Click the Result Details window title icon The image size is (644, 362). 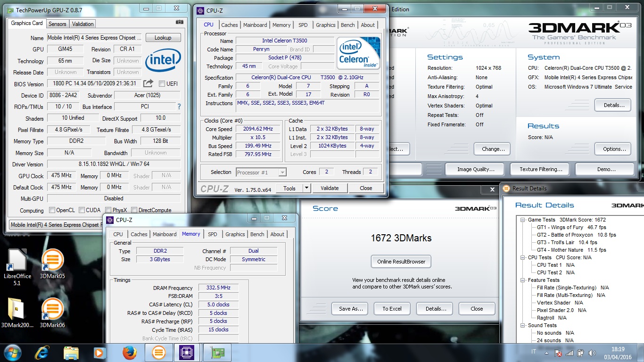[x=507, y=188]
